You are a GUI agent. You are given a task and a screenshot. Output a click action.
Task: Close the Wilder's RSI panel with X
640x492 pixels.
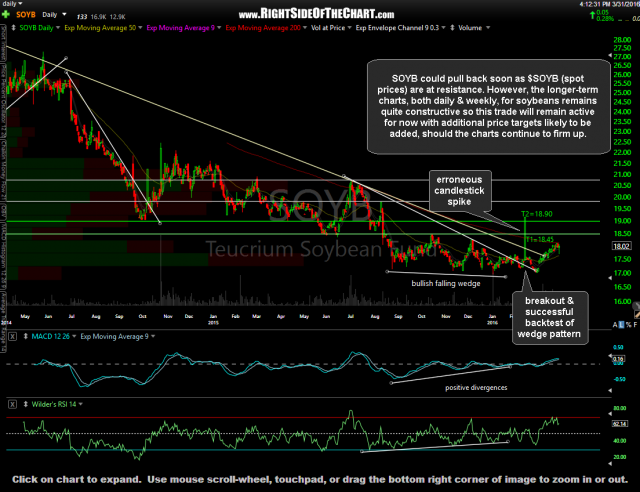[x=13, y=404]
